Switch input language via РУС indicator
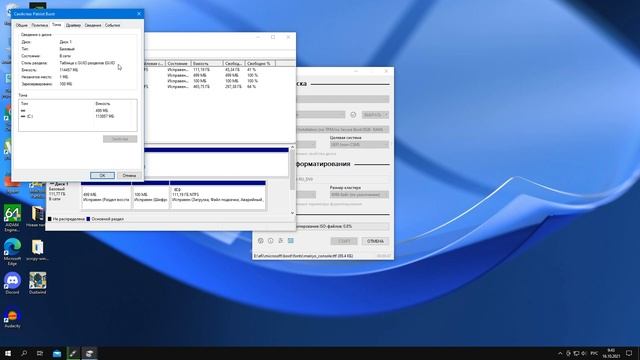The image size is (640, 360). click(594, 353)
